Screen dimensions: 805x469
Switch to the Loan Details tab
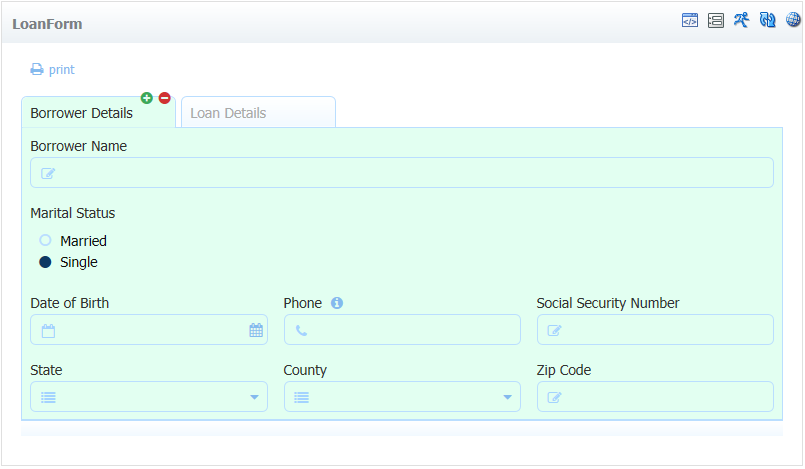click(258, 112)
